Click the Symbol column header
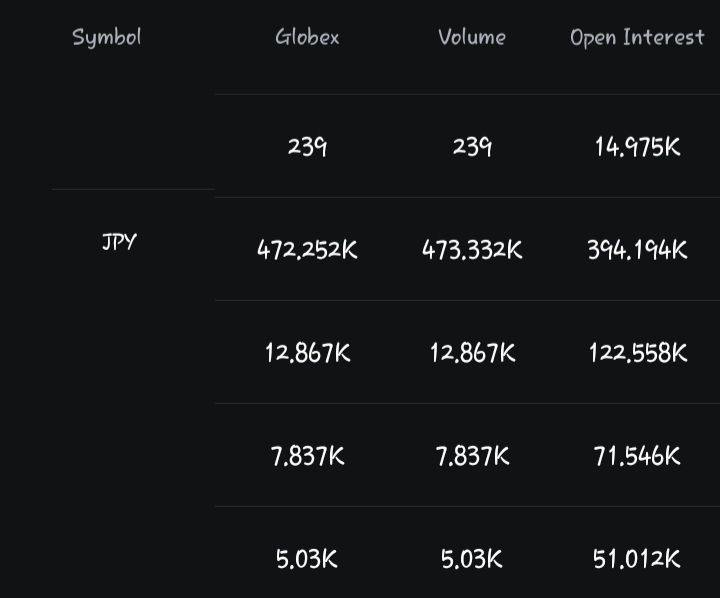This screenshot has height=598, width=720. [x=107, y=38]
